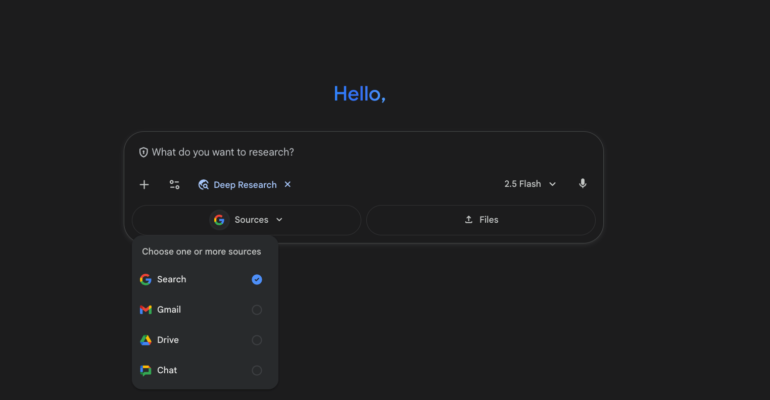Screen dimensions: 770x400
Task: Click the Deep Research chip label
Action: pyautogui.click(x=245, y=185)
